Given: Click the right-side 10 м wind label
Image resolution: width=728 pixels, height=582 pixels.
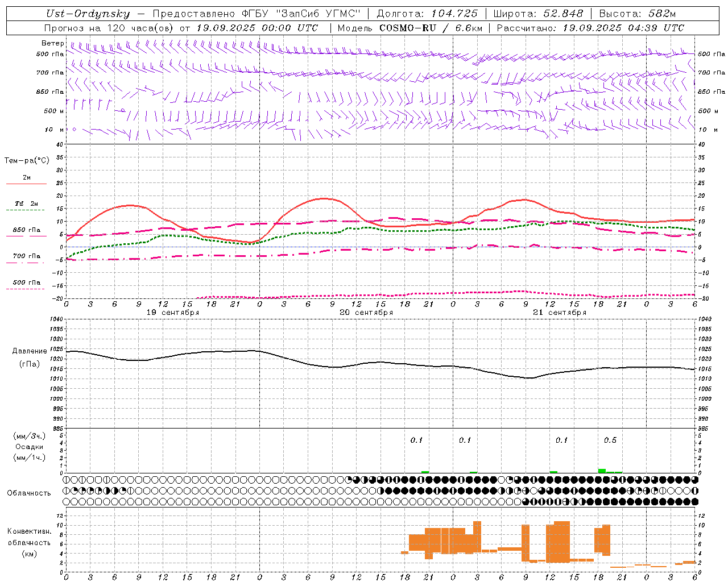Looking at the screenshot, I should click(x=708, y=130).
